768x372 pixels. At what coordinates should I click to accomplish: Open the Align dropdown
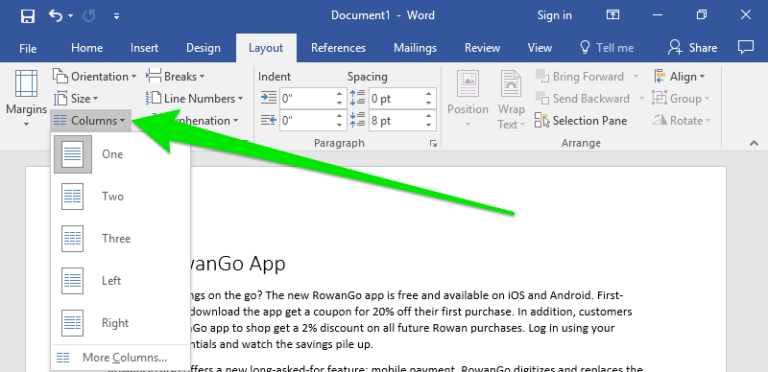tap(679, 76)
